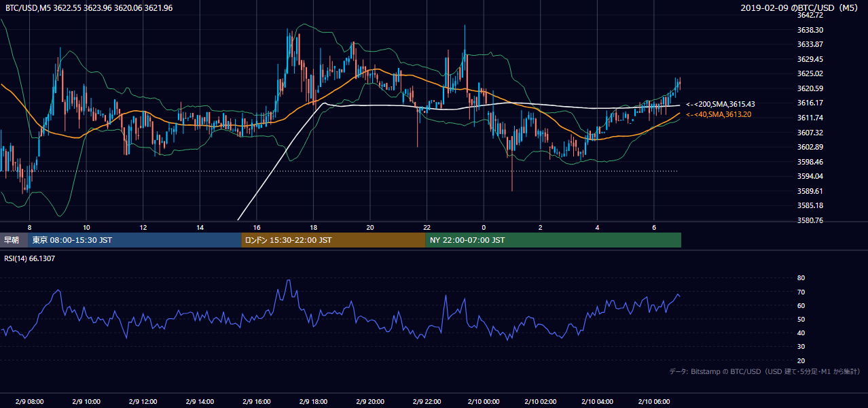
Task: Click price axis value 3629.45
Action: 810,59
